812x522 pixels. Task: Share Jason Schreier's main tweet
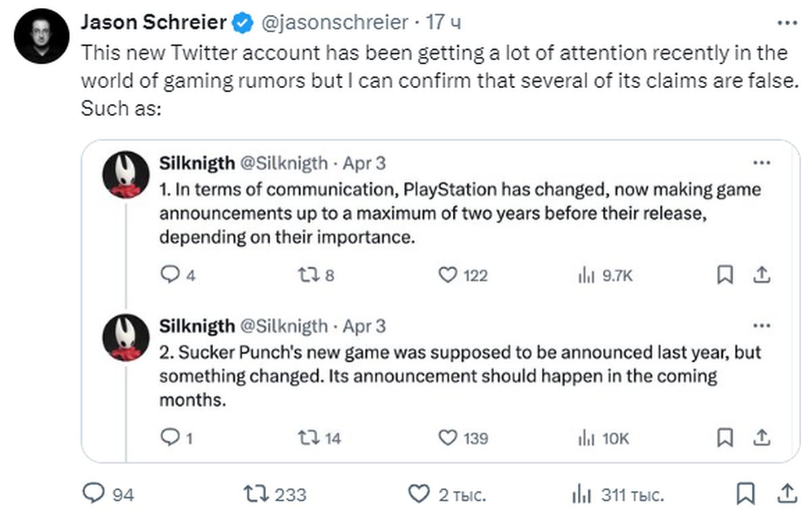tap(787, 494)
